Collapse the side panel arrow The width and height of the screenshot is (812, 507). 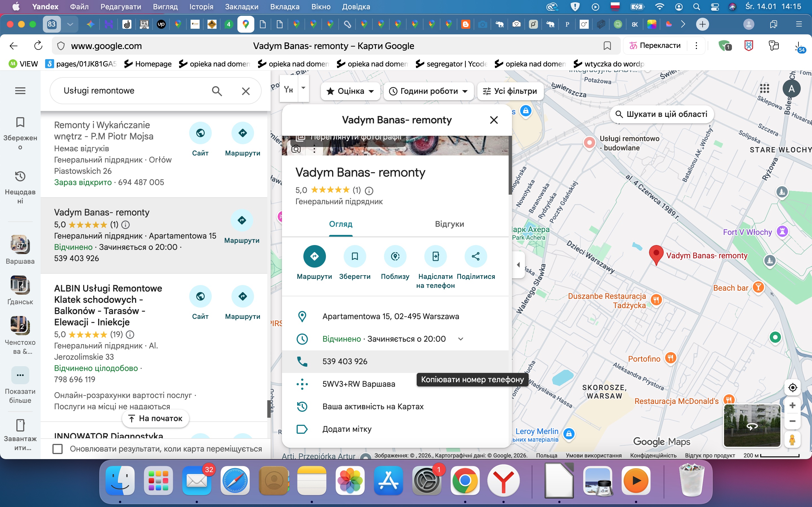click(x=518, y=264)
